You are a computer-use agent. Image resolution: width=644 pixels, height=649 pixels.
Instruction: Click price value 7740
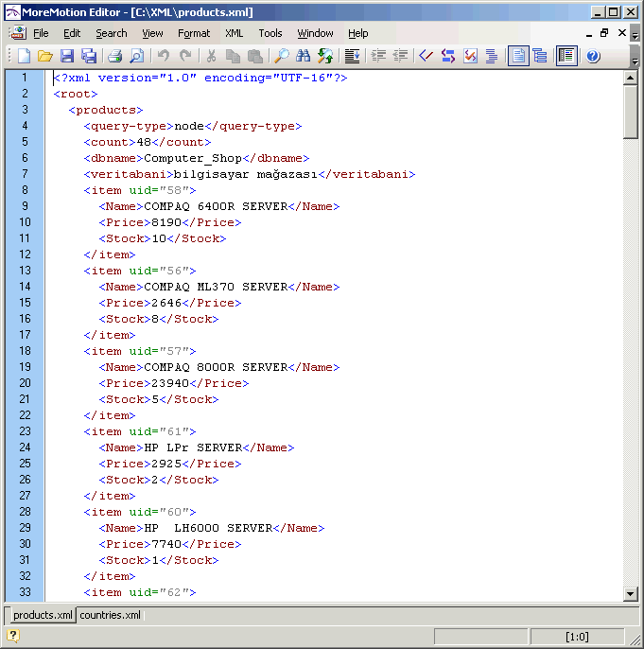point(166,544)
